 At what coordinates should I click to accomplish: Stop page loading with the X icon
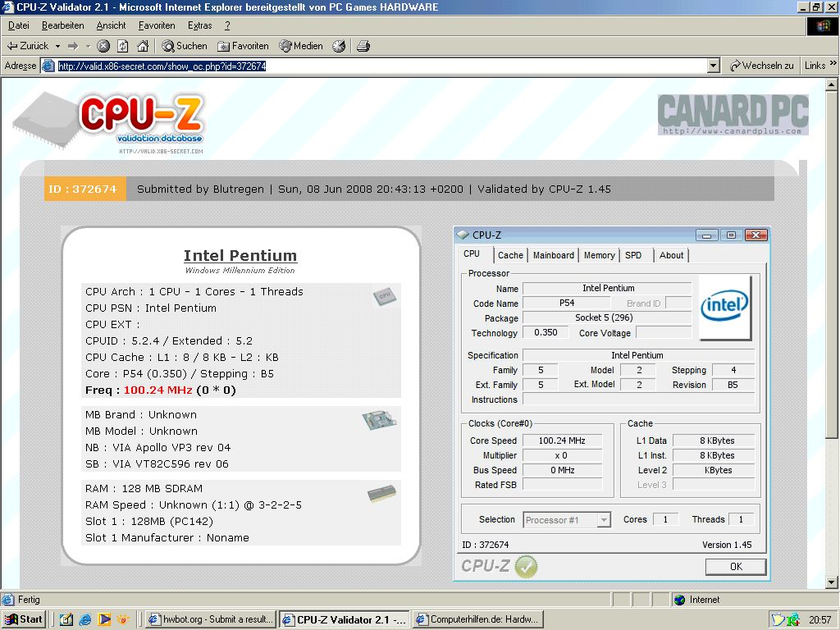103,46
